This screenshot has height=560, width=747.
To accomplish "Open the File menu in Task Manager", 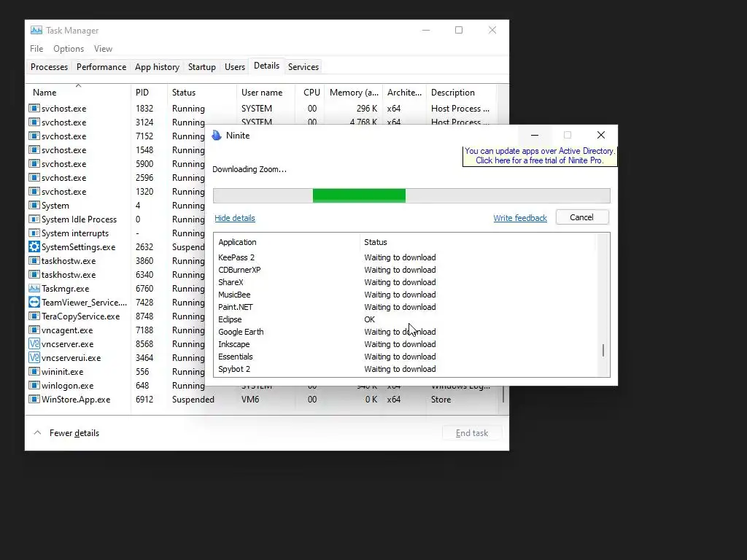I will tap(36, 49).
